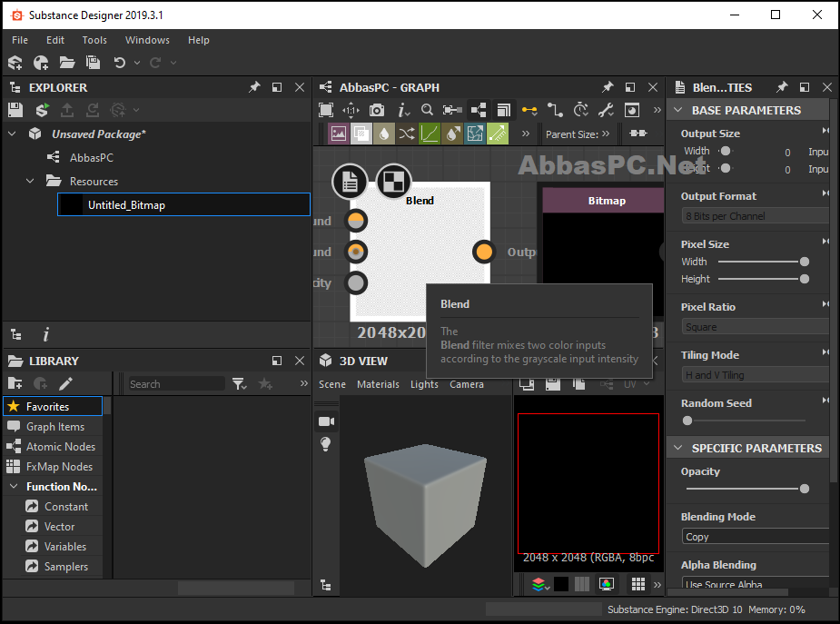Click the graph wrench tools icon
840x624 pixels.
coord(606,110)
